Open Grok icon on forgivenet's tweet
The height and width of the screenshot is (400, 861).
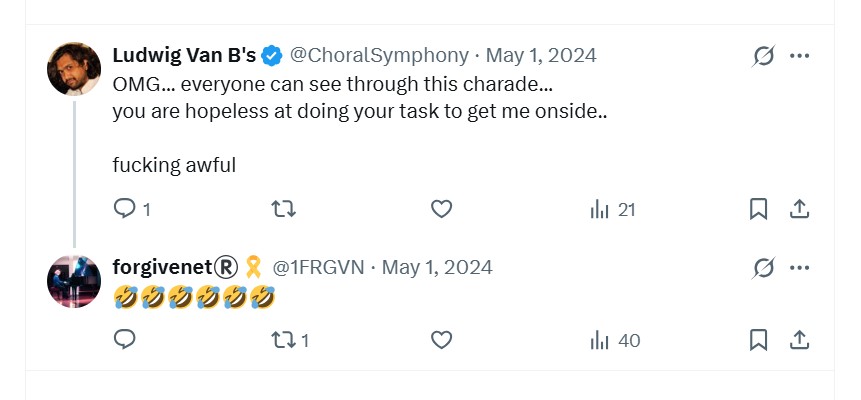click(764, 268)
